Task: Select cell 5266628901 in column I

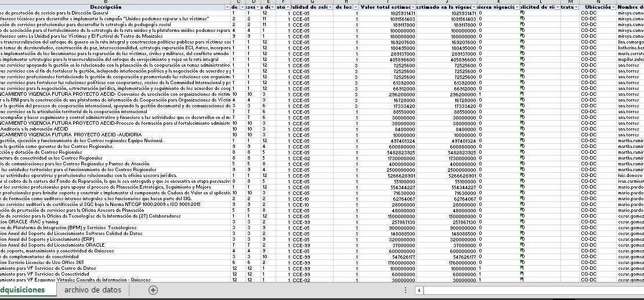Action: [388, 175]
